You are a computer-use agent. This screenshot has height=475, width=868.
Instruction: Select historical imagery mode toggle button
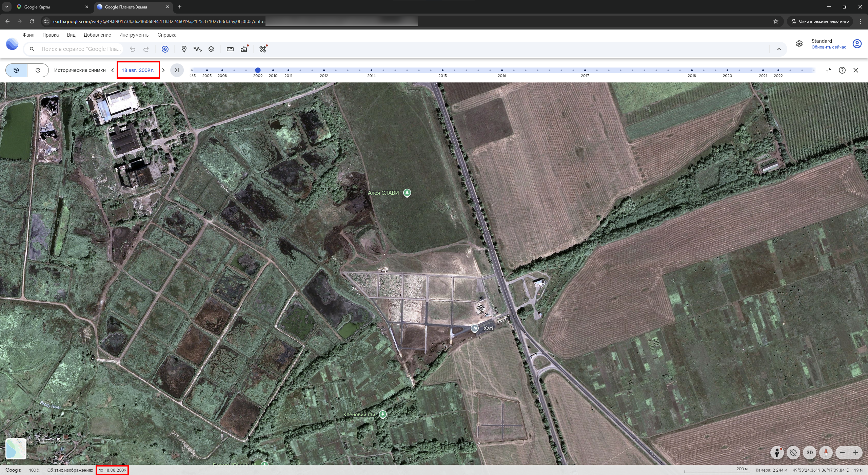tap(16, 70)
